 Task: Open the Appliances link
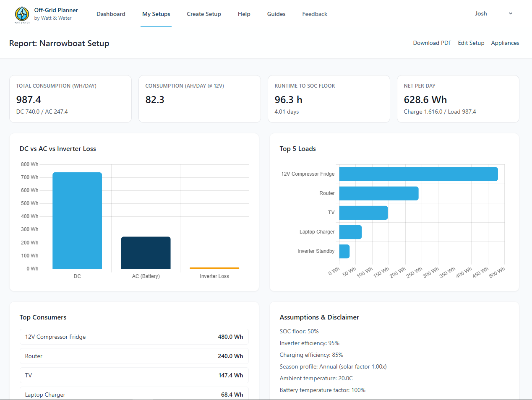[x=505, y=43]
